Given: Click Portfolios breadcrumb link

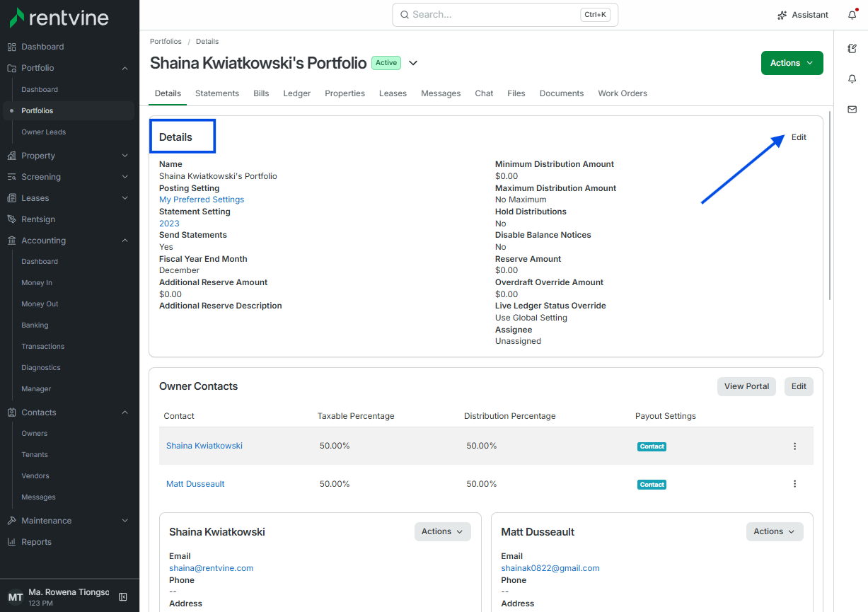Looking at the screenshot, I should click(166, 42).
